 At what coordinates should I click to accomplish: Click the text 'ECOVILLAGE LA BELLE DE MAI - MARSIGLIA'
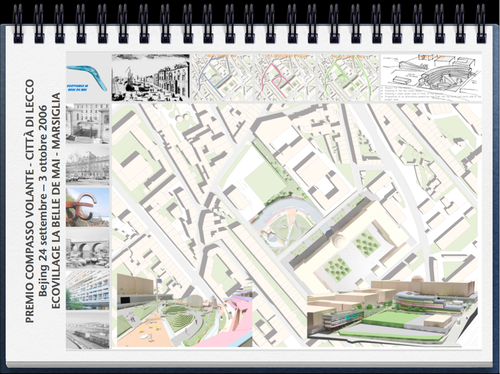[56, 201]
